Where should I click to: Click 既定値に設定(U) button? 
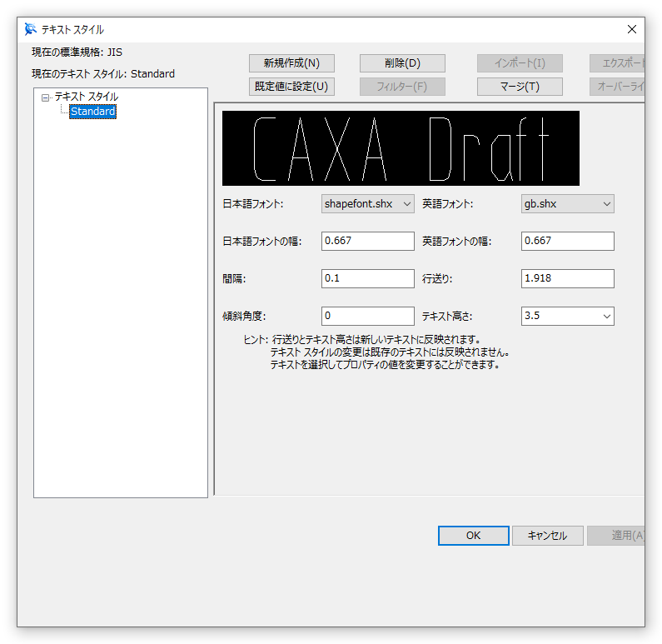pyautogui.click(x=291, y=87)
